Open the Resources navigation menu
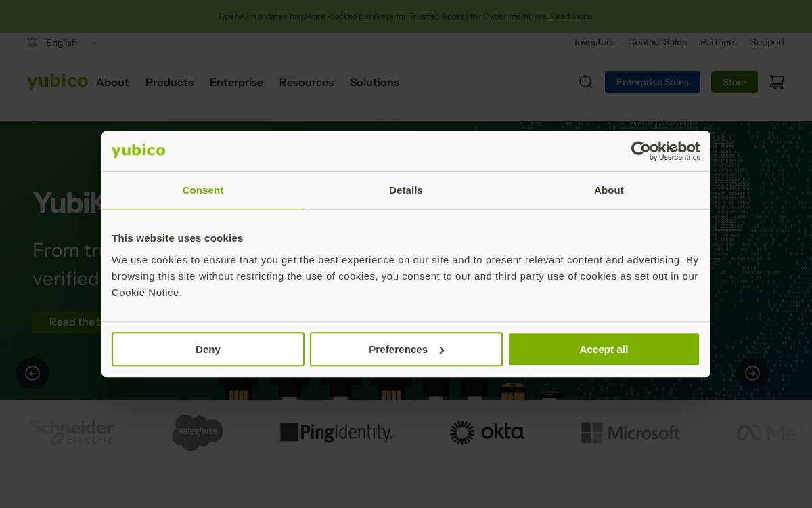The width and height of the screenshot is (812, 508). 307,82
